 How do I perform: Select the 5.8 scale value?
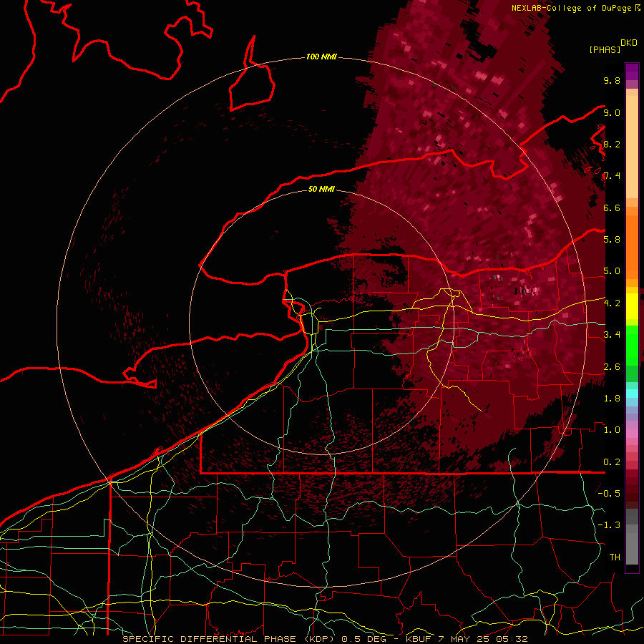pos(612,240)
